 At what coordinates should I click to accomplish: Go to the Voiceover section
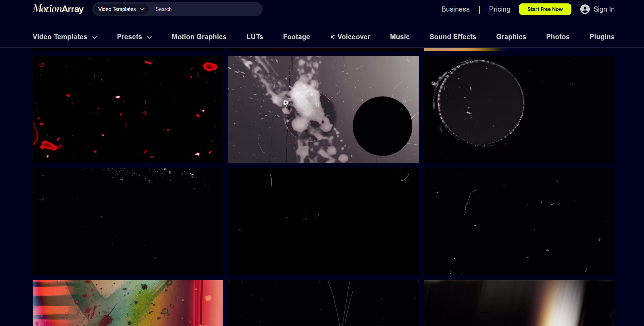tap(354, 37)
